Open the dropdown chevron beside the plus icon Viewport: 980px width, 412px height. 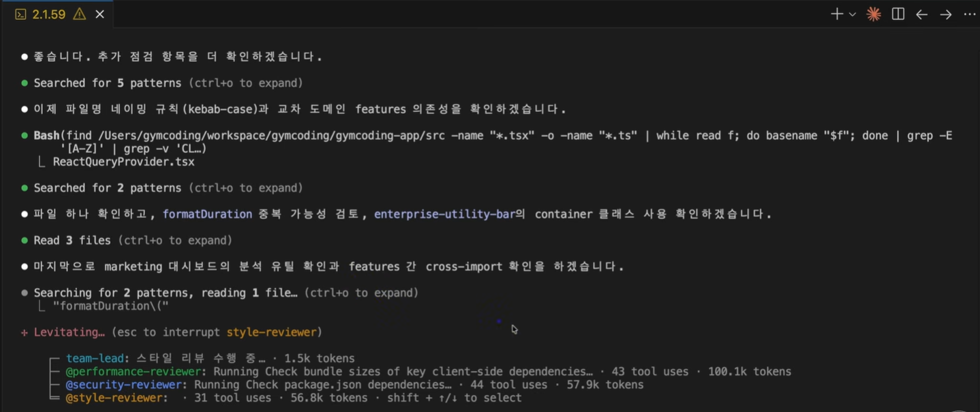pyautogui.click(x=852, y=15)
